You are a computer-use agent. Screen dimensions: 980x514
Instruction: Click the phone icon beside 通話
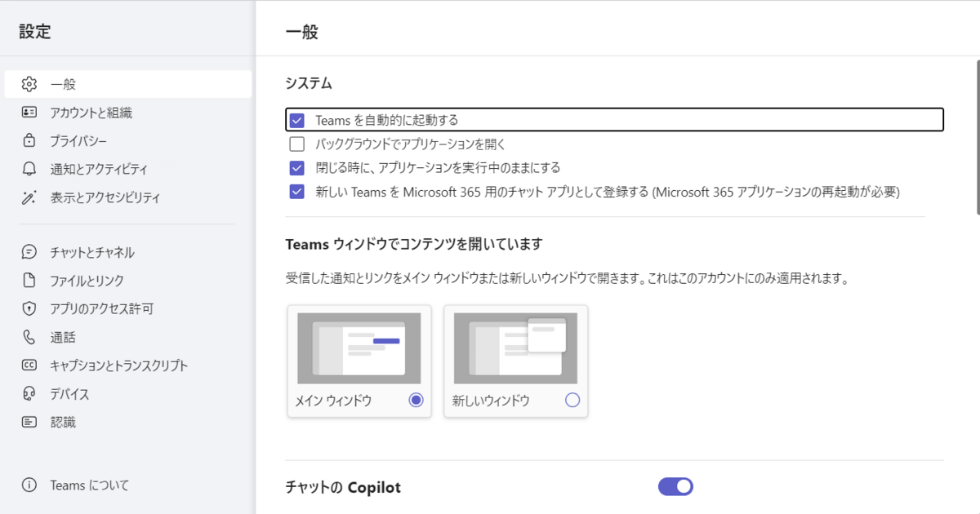(29, 337)
